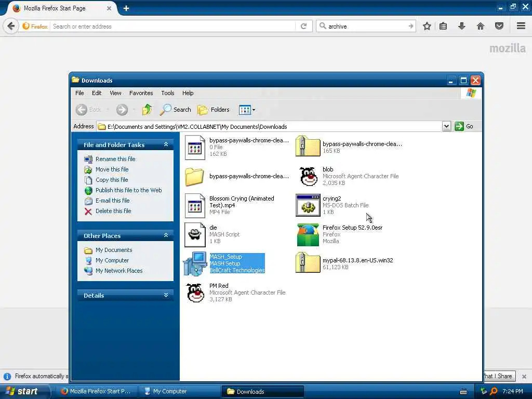Collapse the File and Folder Tasks panel
This screenshot has width=532, height=399.
[x=166, y=144]
